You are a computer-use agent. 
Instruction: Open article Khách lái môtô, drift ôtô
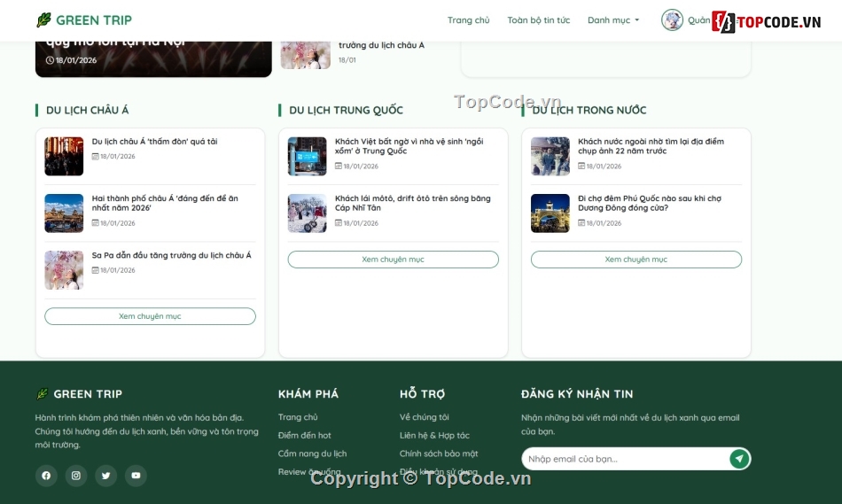tap(412, 203)
